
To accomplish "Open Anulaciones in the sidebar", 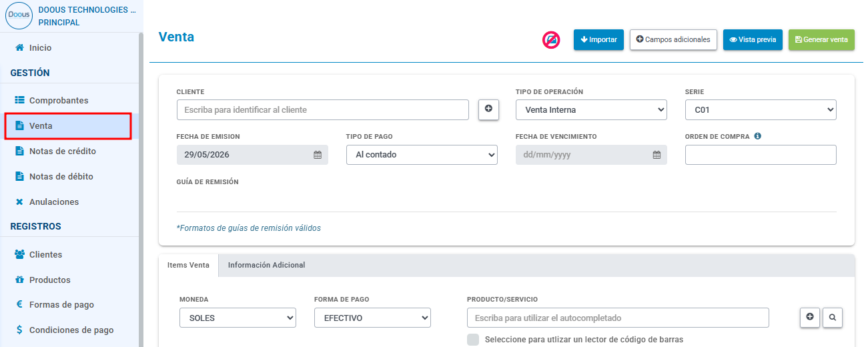I will click(x=69, y=202).
